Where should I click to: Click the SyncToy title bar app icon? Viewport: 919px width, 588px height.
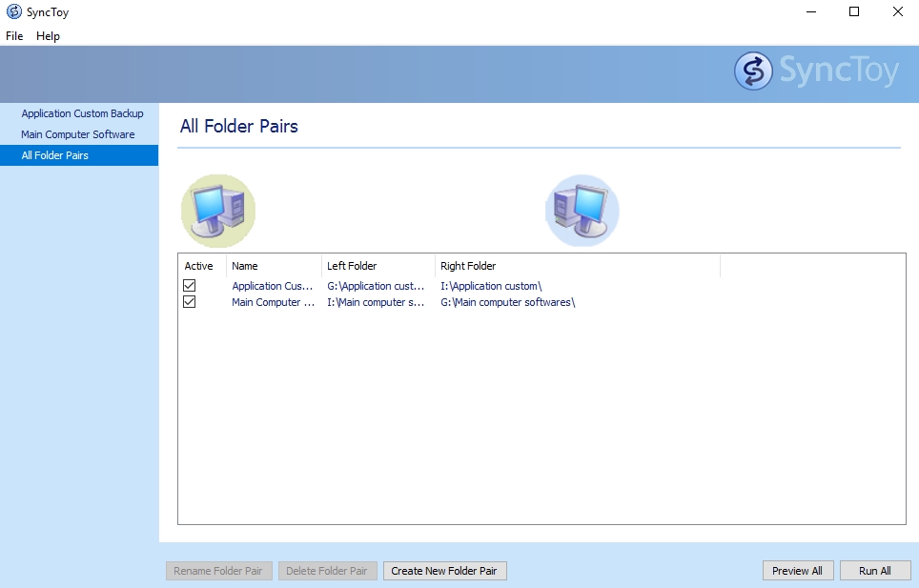point(13,11)
